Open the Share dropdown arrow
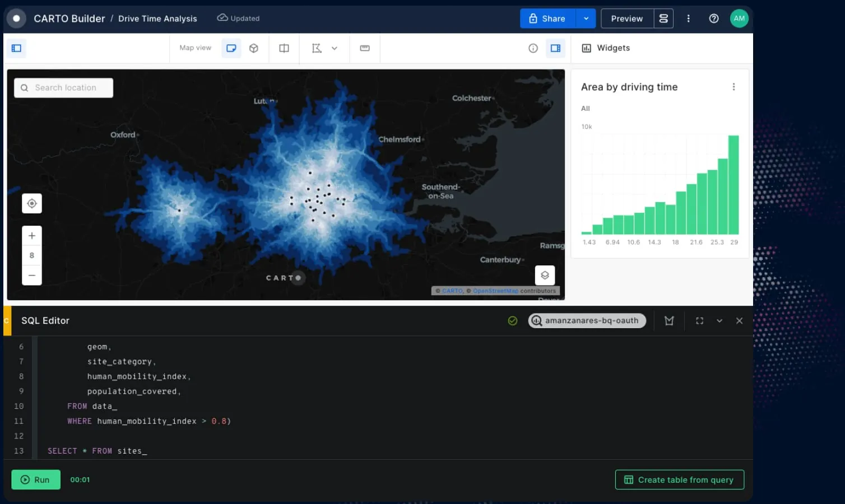Screen dimensions: 845x504 586,18
